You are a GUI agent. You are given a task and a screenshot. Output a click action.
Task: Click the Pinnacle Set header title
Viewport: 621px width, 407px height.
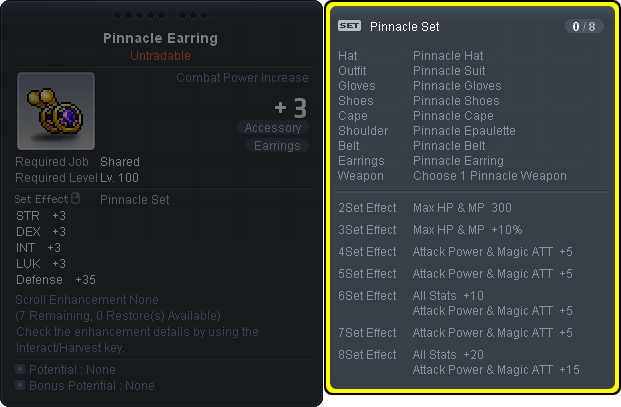tap(404, 26)
